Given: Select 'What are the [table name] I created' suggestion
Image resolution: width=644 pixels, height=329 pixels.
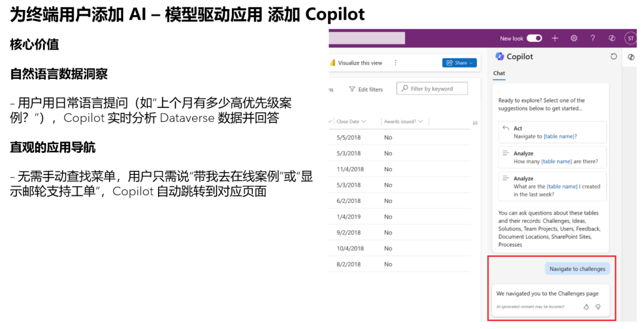Looking at the screenshot, I should tap(552, 186).
